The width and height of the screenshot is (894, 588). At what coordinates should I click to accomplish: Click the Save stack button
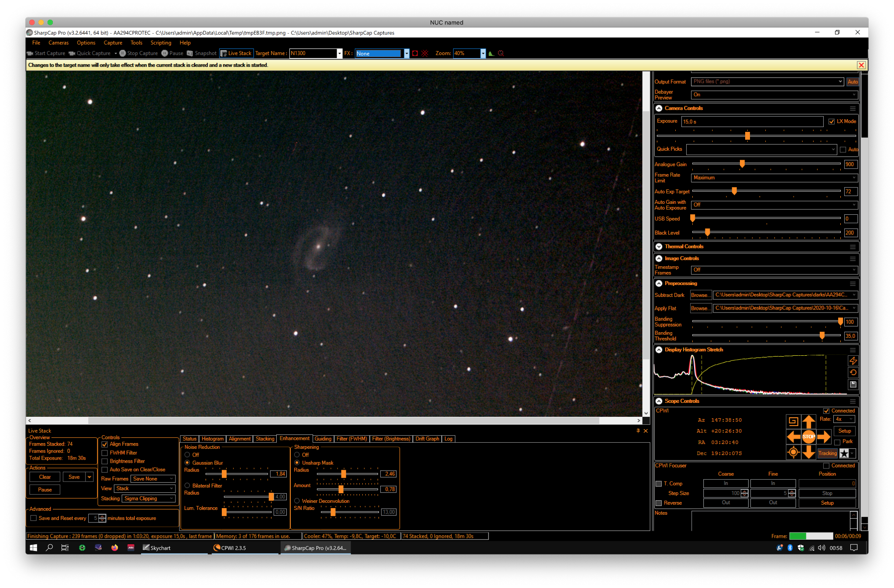[74, 477]
